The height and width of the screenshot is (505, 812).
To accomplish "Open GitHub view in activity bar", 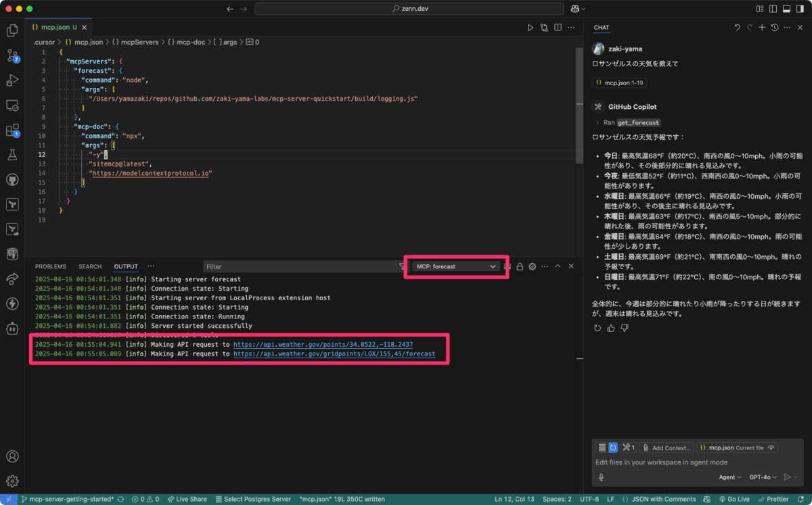I will [x=12, y=180].
